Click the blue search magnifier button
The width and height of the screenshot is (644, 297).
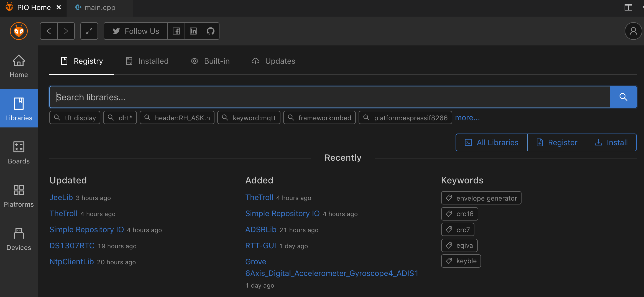tap(623, 97)
